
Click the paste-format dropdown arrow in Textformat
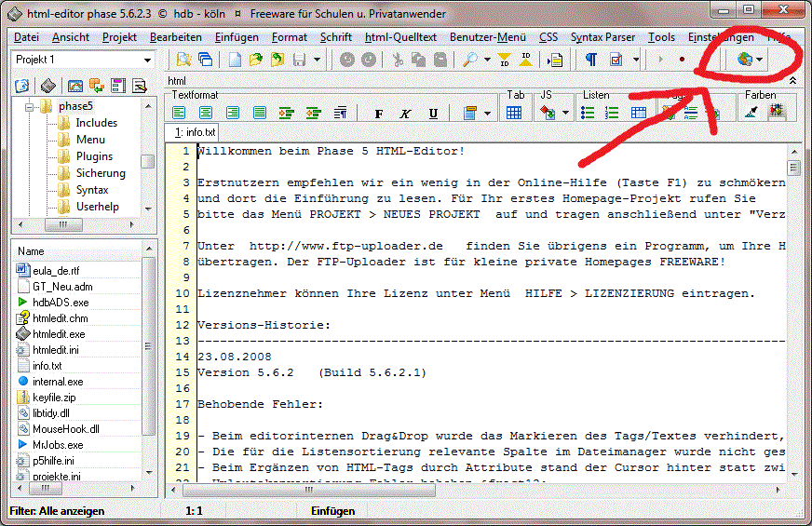coord(487,113)
